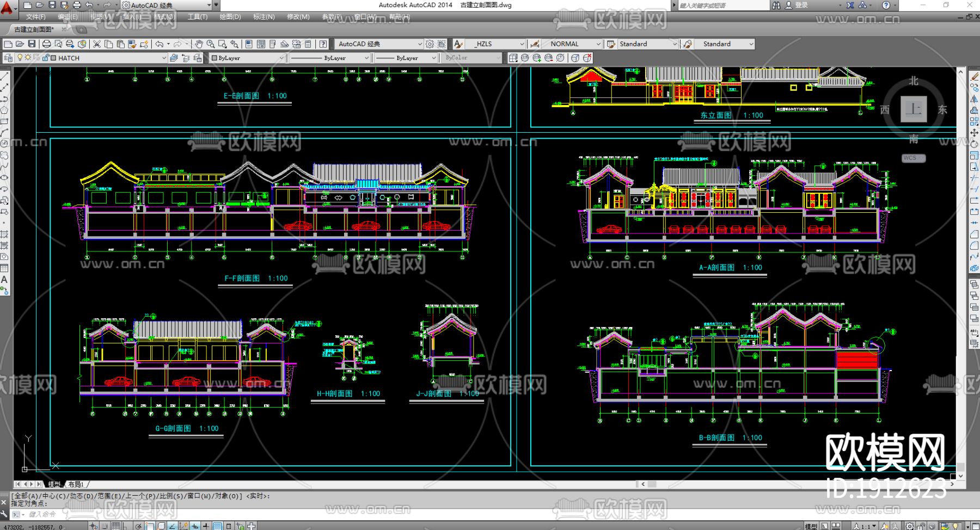This screenshot has height=530, width=980.
Task: Click the WCS coordinate system button
Action: pos(912,158)
